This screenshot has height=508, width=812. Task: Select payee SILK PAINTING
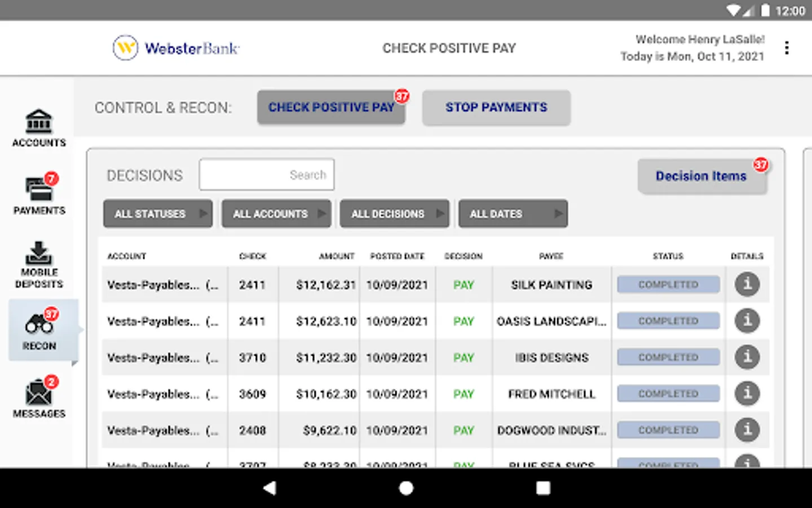[x=551, y=285]
